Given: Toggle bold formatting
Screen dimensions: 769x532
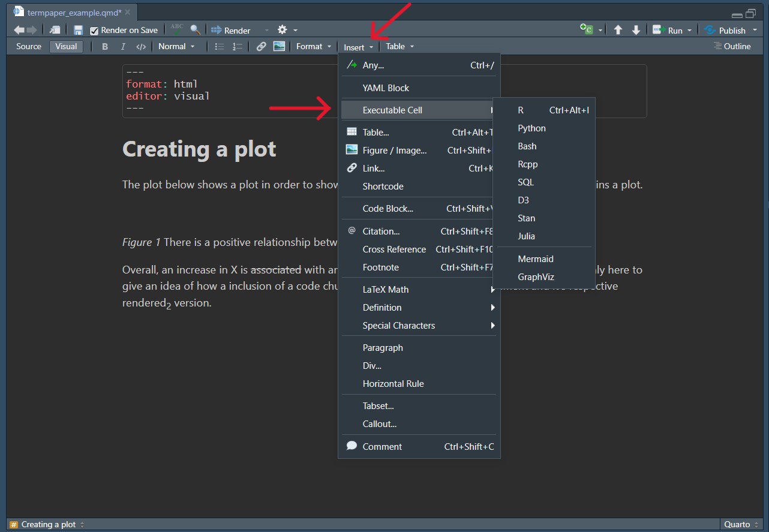Looking at the screenshot, I should point(105,46).
